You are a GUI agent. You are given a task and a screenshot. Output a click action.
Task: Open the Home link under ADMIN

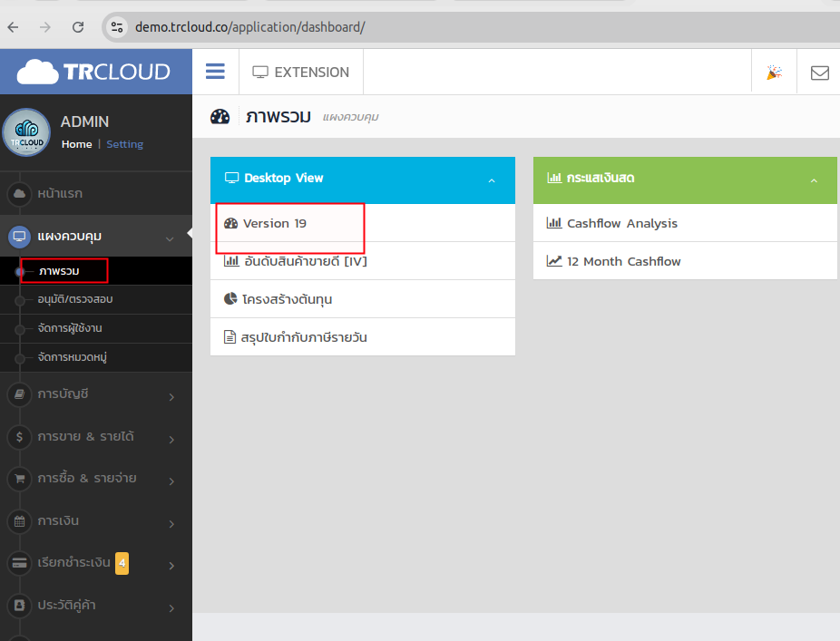(x=76, y=144)
